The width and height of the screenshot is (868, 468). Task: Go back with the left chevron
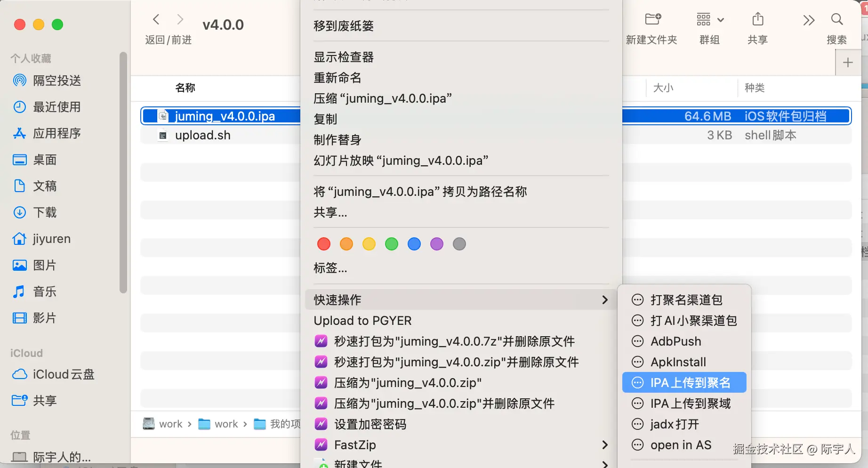156,19
